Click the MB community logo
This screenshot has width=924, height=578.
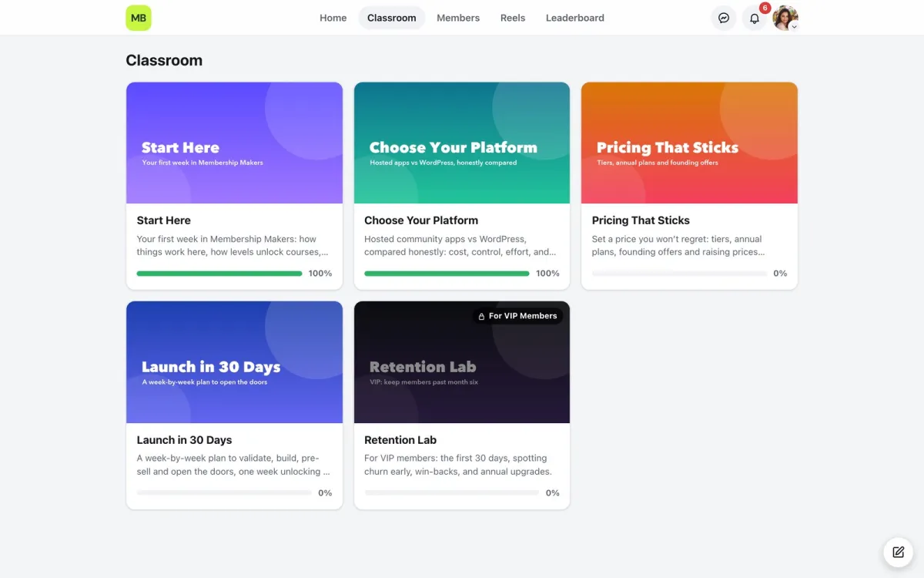click(139, 18)
